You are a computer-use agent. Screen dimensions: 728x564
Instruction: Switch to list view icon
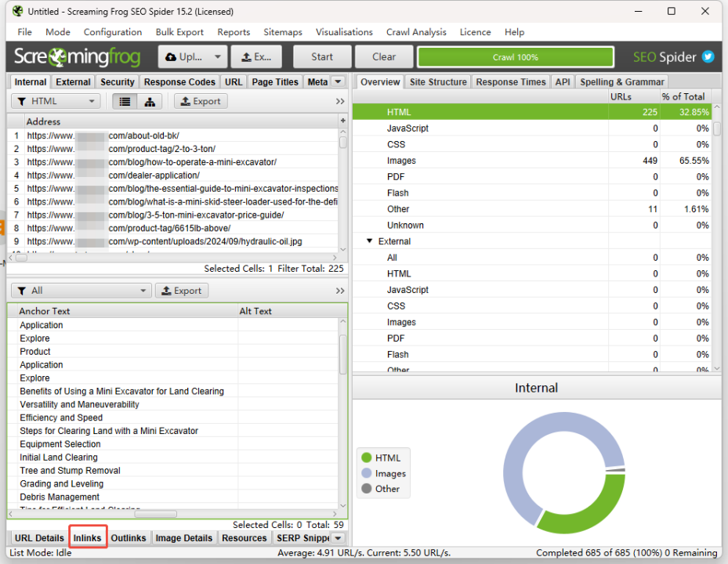click(125, 101)
